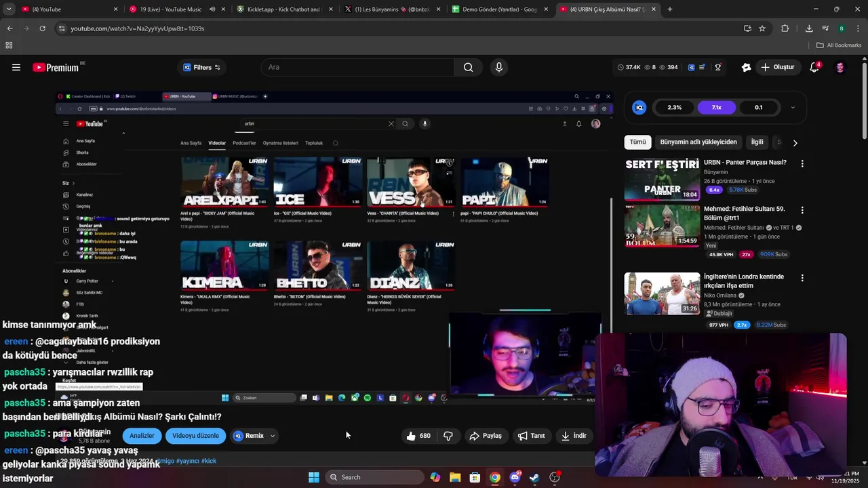Open İngiltere'nin Londra kentinde video thumbnail
The width and height of the screenshot is (868, 488).
click(662, 293)
